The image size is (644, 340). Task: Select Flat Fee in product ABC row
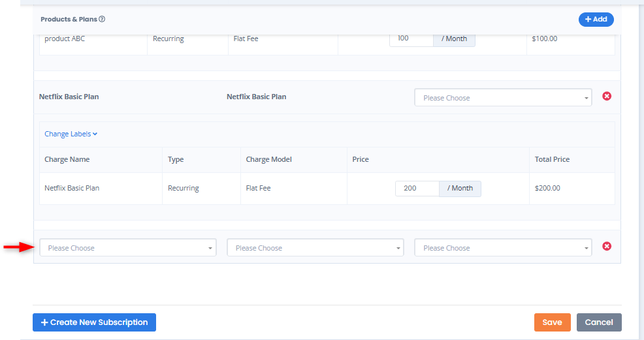click(x=246, y=39)
